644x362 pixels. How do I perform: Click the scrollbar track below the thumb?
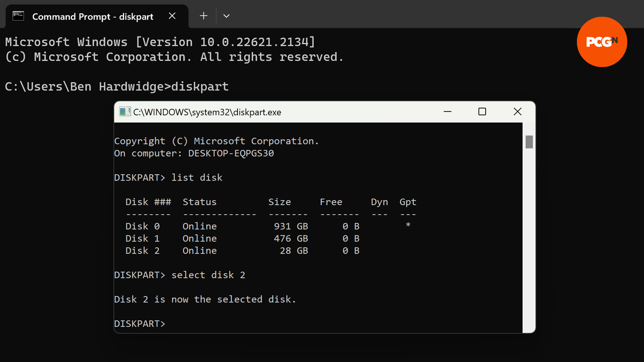[529, 235]
